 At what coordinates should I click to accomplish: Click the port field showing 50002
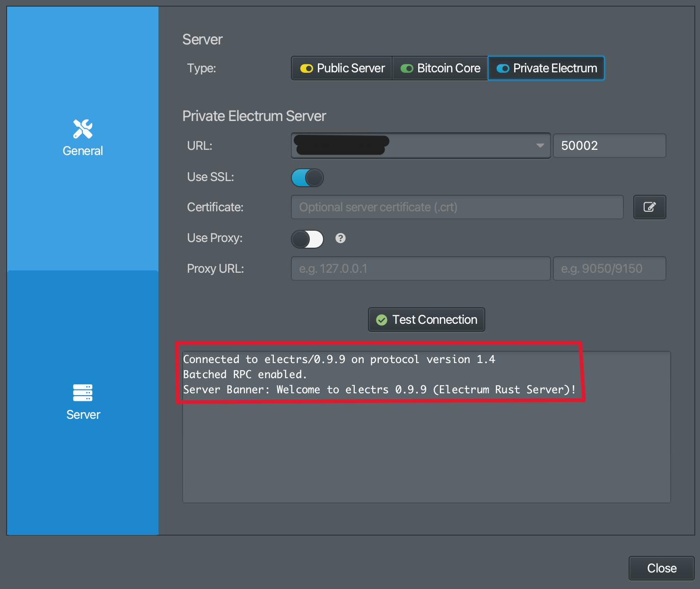(609, 146)
